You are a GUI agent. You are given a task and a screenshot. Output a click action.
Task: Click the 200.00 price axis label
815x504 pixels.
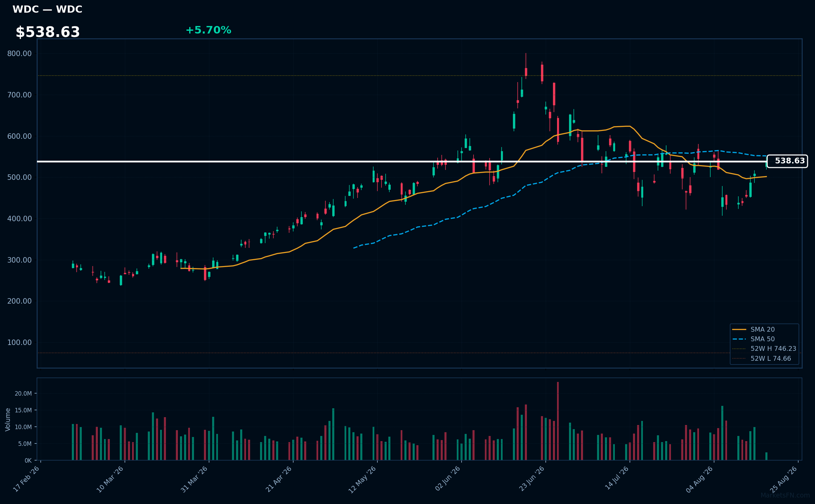20,301
